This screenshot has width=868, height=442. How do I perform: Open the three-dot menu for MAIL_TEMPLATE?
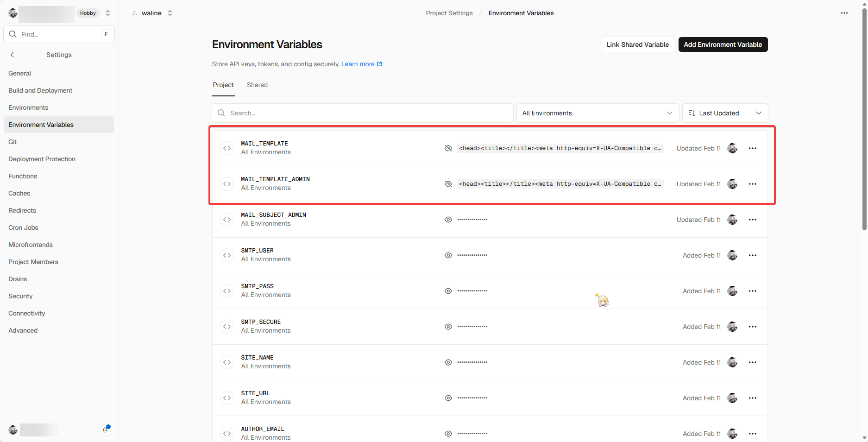tap(752, 148)
